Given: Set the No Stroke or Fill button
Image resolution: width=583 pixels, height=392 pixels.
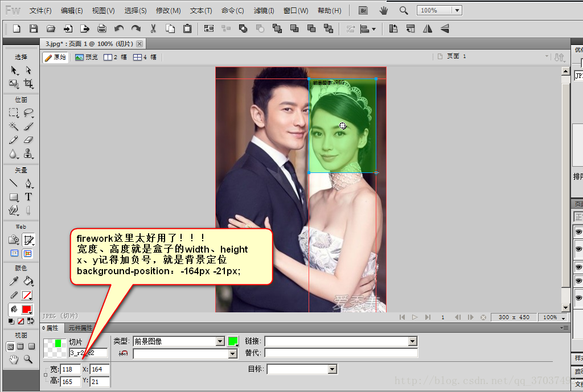Looking at the screenshot, I should [21, 321].
